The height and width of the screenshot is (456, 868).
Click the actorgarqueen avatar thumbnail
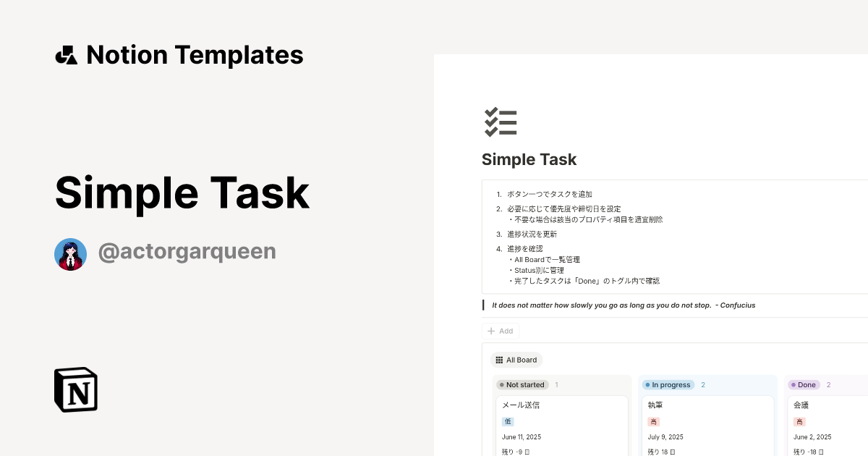pos(70,254)
